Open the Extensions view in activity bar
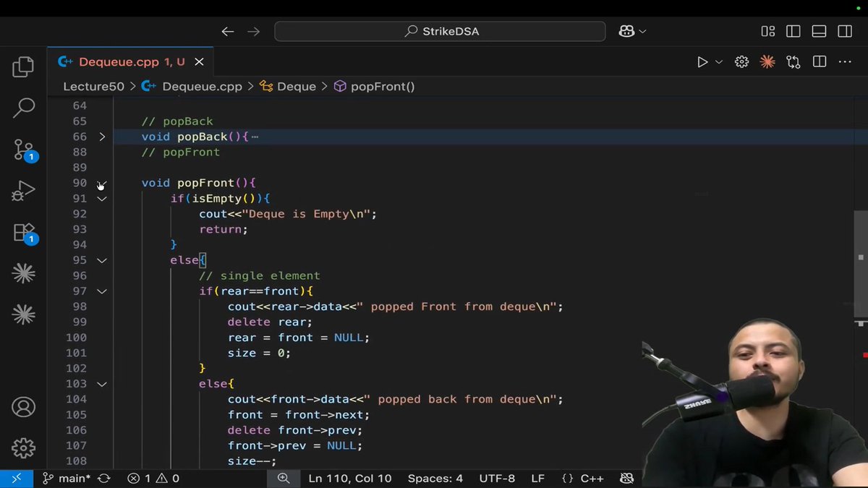 pyautogui.click(x=25, y=233)
